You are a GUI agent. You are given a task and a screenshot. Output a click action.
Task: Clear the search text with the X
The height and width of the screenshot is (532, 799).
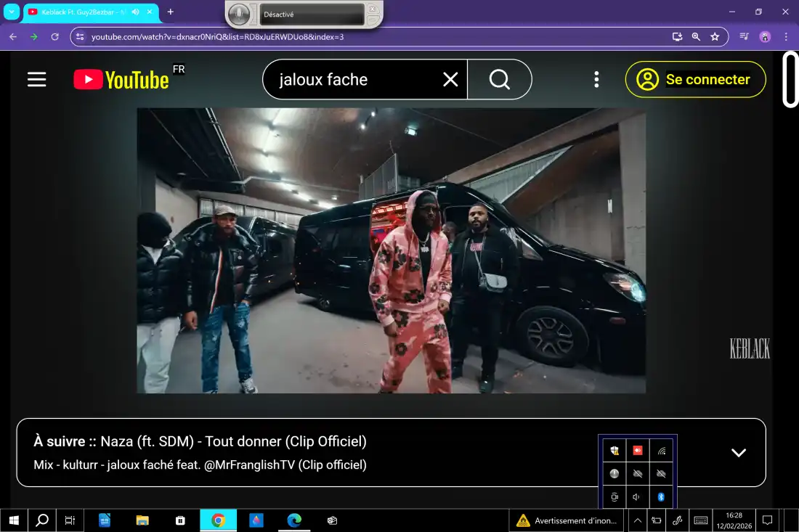[450, 80]
